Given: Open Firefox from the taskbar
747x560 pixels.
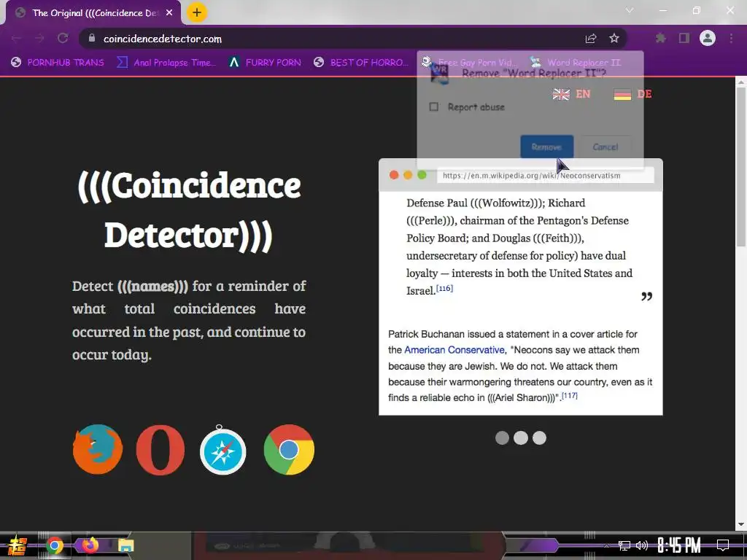Looking at the screenshot, I should pyautogui.click(x=90, y=544).
